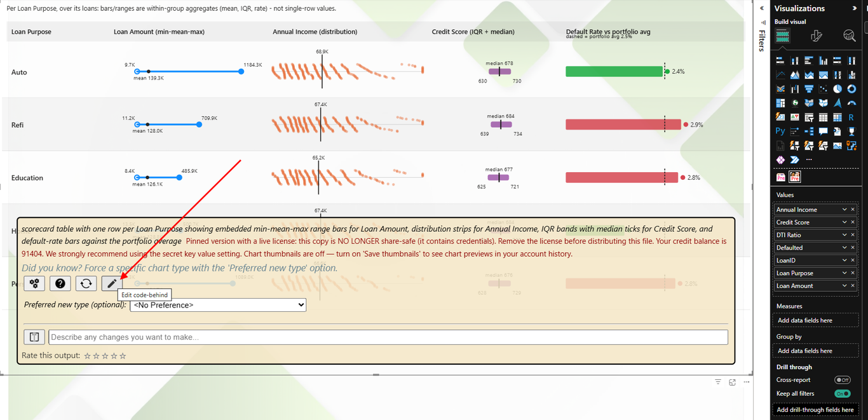Click Add drill-through fields here well
868x420 pixels.
816,410
